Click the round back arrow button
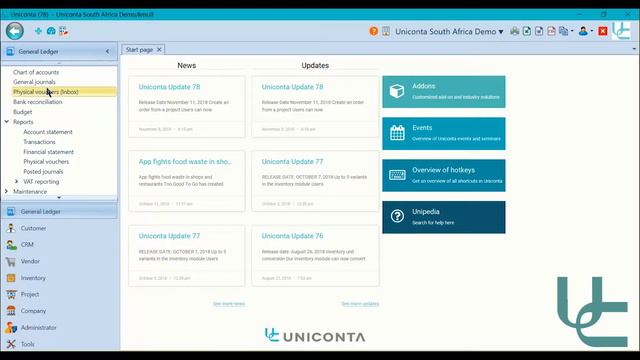Image resolution: width=640 pixels, height=360 pixels. [x=15, y=31]
